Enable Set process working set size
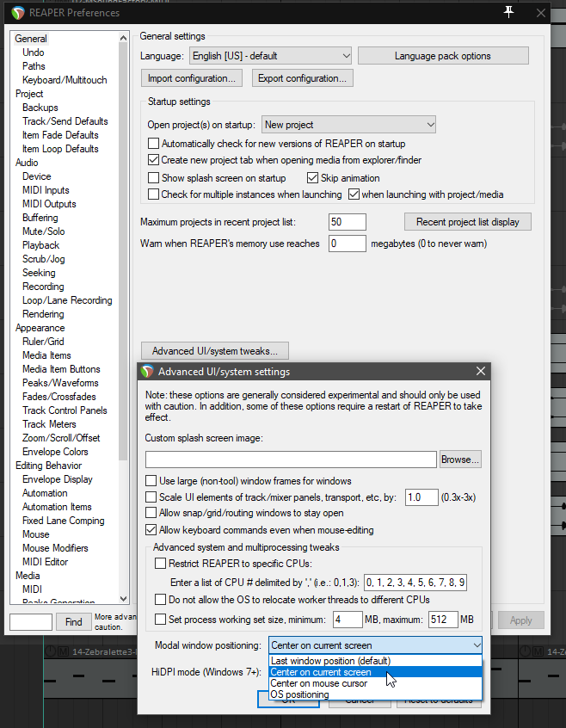 click(161, 620)
